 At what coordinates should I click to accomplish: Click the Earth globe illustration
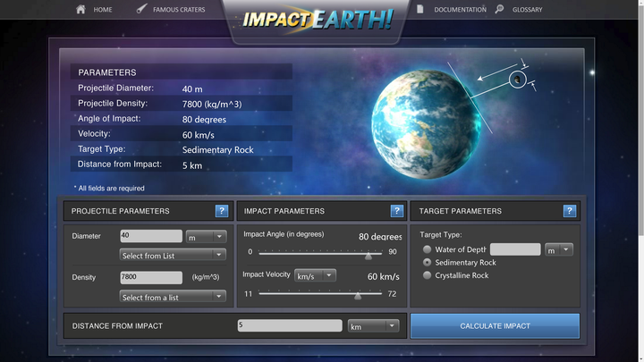click(426, 124)
